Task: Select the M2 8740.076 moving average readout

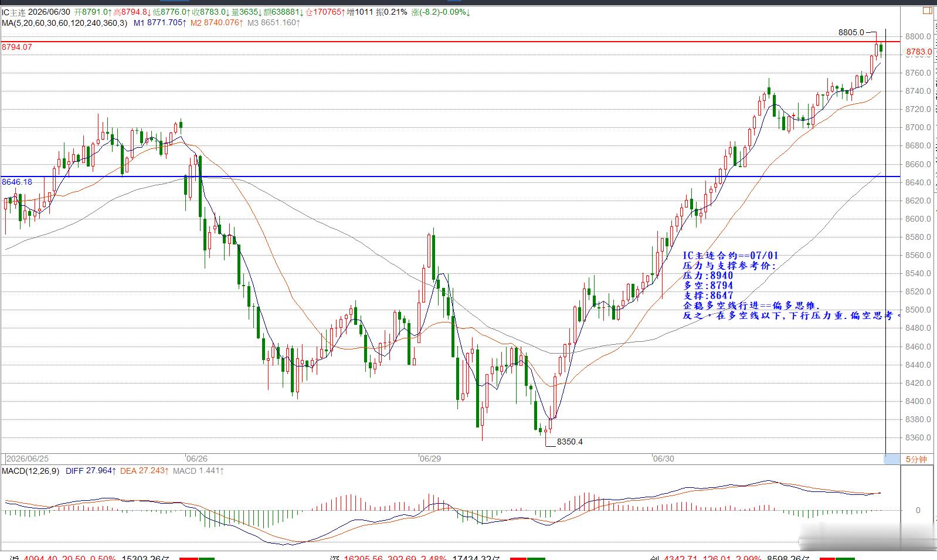Action: [216, 23]
